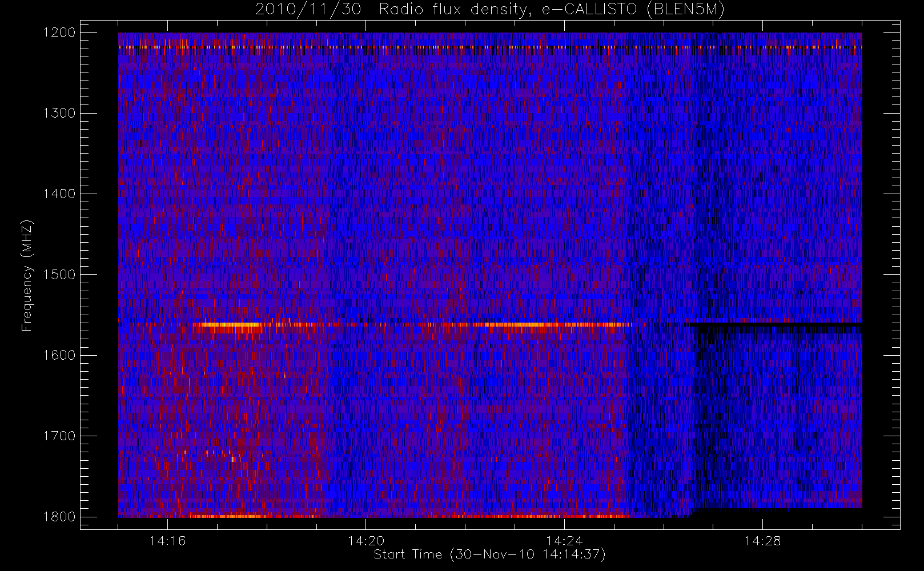Select the 1500 frequency tick label
The height and width of the screenshot is (571, 924).
pyautogui.click(x=60, y=275)
